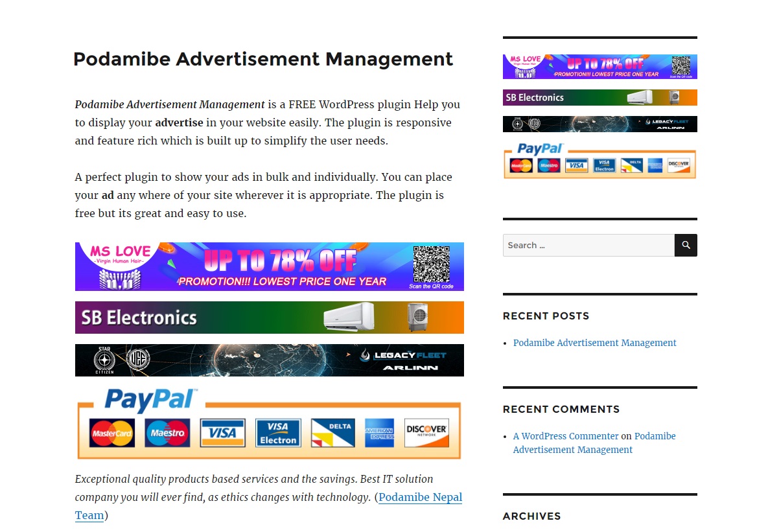The height and width of the screenshot is (532, 768).
Task: Click the plain Visa logo in large PayPal banner
Action: tap(223, 433)
